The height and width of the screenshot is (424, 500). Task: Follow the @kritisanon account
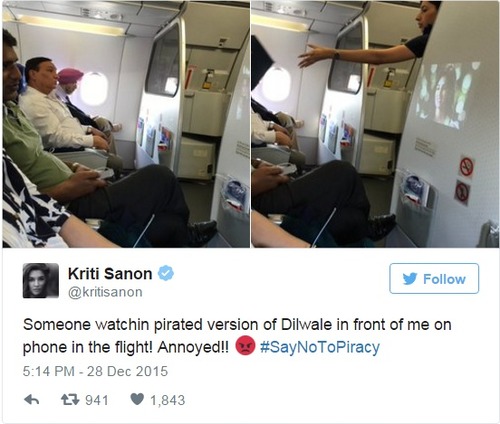[x=434, y=279]
